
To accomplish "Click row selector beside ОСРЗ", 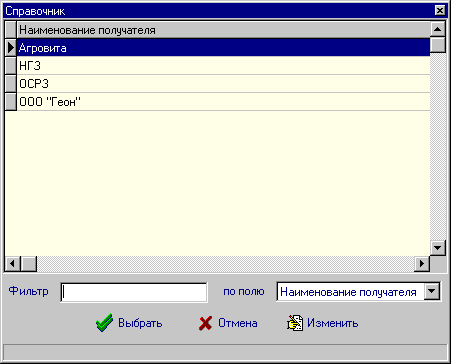I will pyautogui.click(x=11, y=84).
